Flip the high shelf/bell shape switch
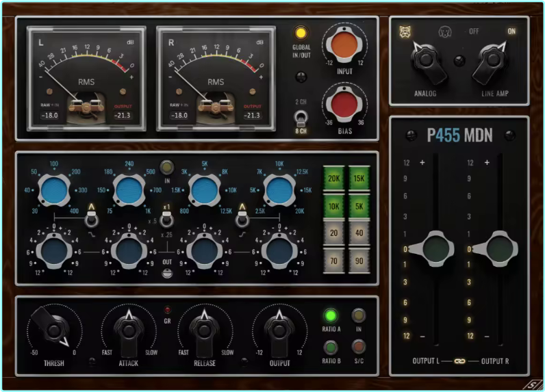545x392 pixels. 242,218
